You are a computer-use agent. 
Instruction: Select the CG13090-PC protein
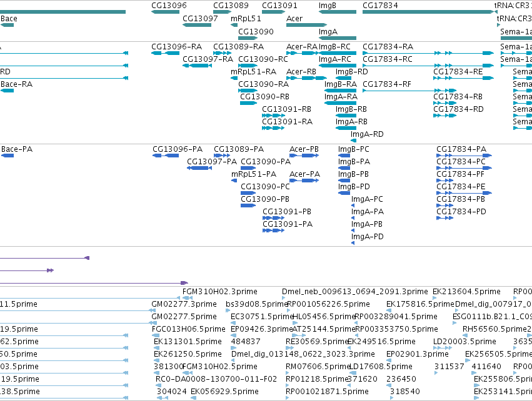pyautogui.click(x=265, y=187)
